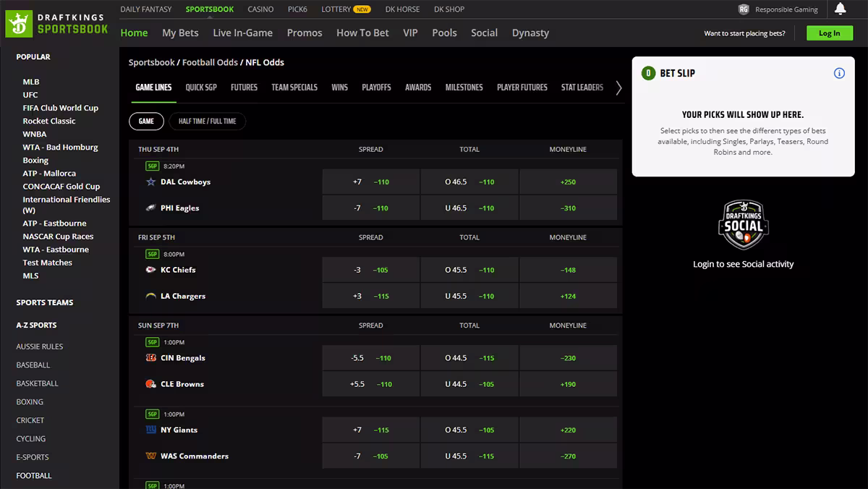Open My Bets in the main navigation

click(180, 33)
